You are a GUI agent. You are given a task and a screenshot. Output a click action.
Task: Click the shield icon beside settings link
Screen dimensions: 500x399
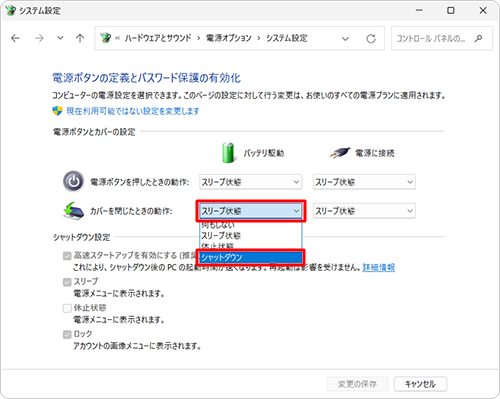pyautogui.click(x=57, y=111)
